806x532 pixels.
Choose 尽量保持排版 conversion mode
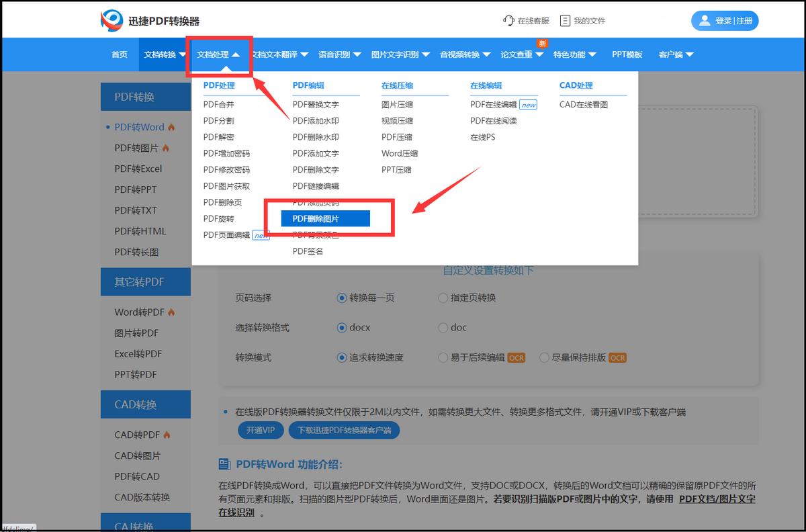(544, 357)
